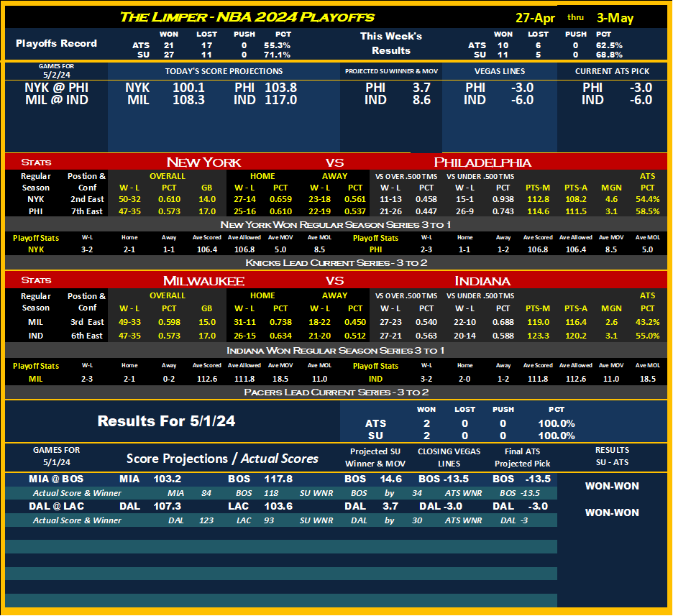Screen dimensions: 673x616
Task: Select PHI ATS percentage "58.5%"
Action: tap(647, 211)
